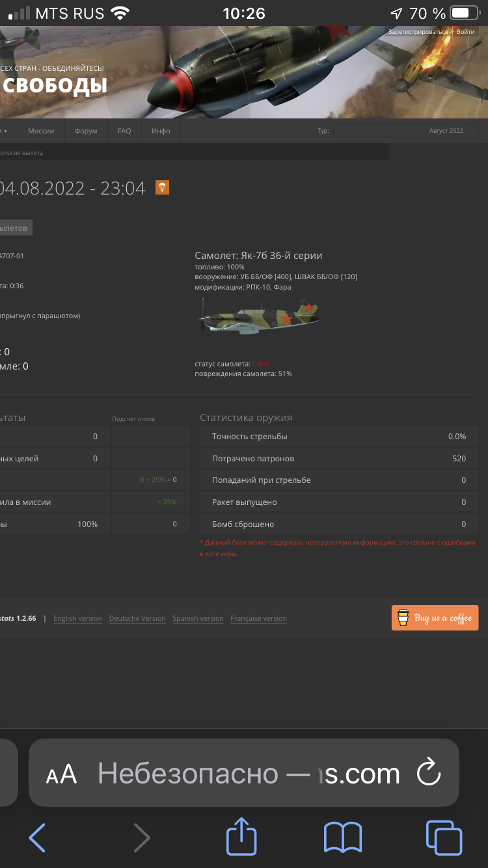Switch to Deutsche Version link

[137, 618]
